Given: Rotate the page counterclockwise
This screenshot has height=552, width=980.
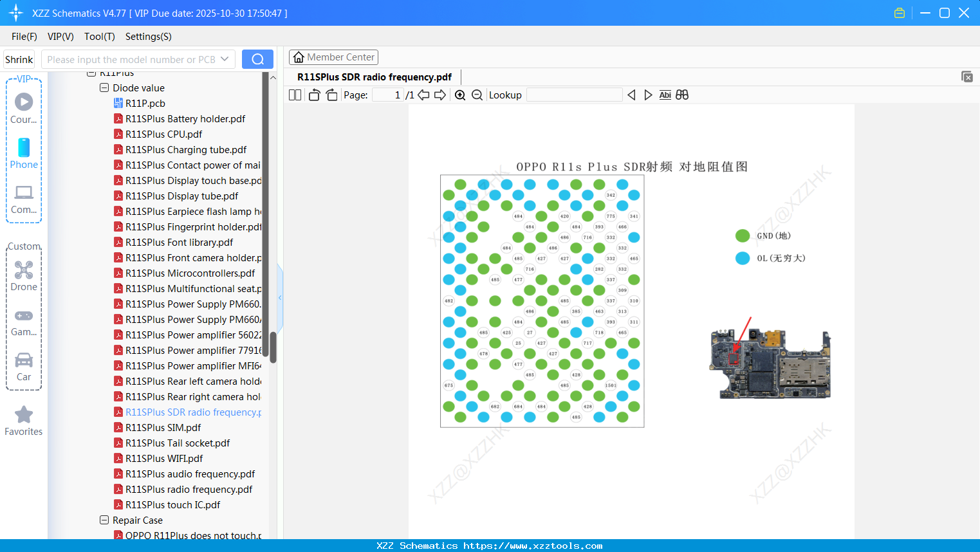Looking at the screenshot, I should tap(314, 95).
